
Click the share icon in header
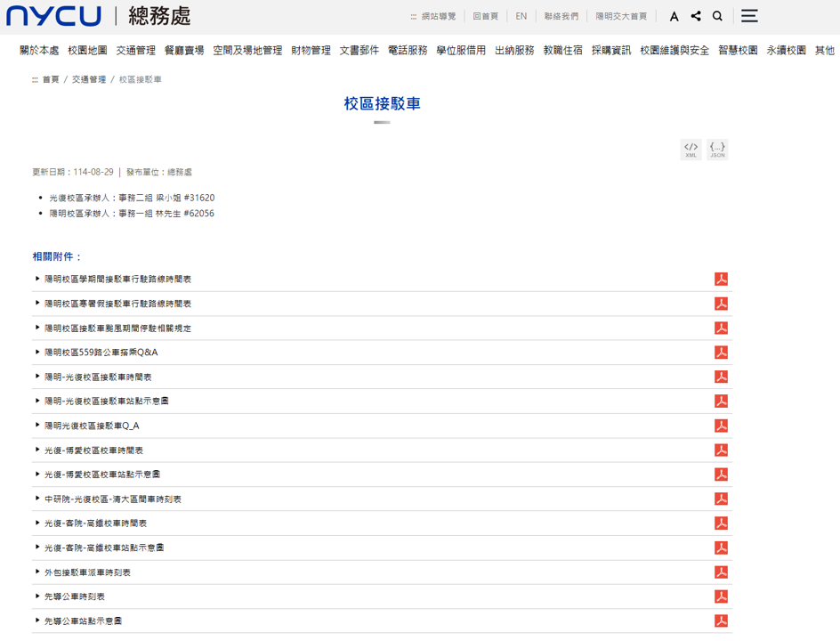696,16
